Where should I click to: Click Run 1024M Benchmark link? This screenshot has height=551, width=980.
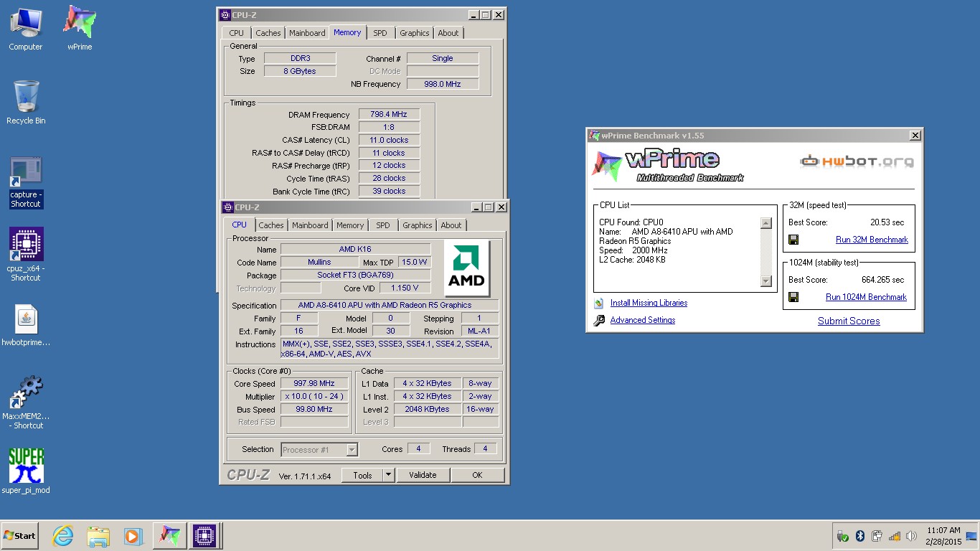click(866, 297)
